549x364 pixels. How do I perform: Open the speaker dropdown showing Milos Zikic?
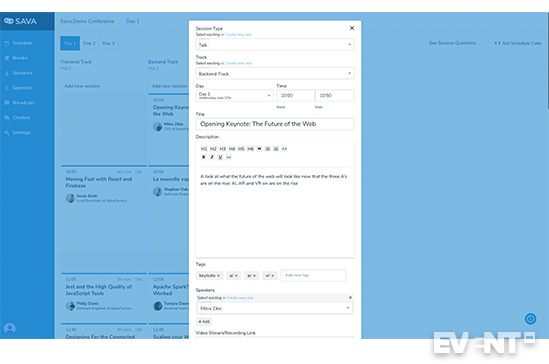275,308
